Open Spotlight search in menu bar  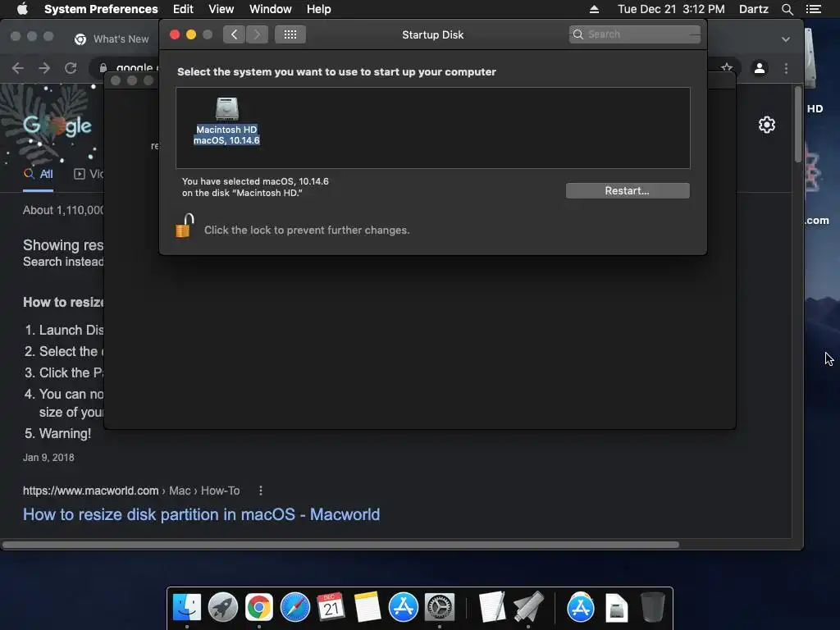click(787, 9)
